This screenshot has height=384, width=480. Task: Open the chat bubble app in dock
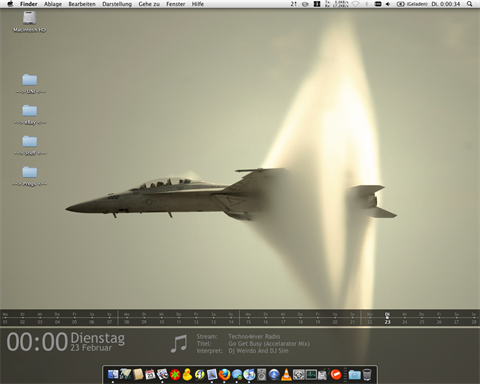(x=237, y=375)
